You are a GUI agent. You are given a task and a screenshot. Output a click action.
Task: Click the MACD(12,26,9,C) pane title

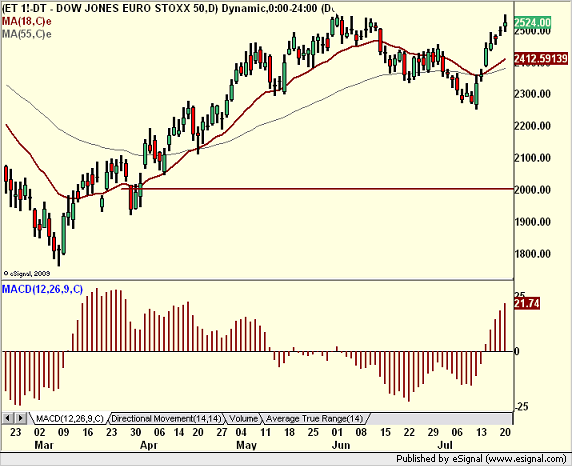pos(42,289)
